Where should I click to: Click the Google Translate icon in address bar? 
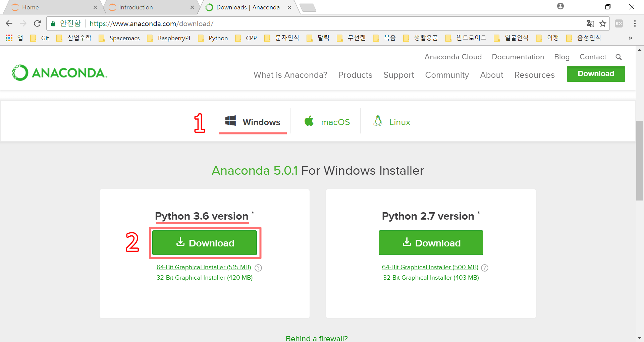(590, 23)
